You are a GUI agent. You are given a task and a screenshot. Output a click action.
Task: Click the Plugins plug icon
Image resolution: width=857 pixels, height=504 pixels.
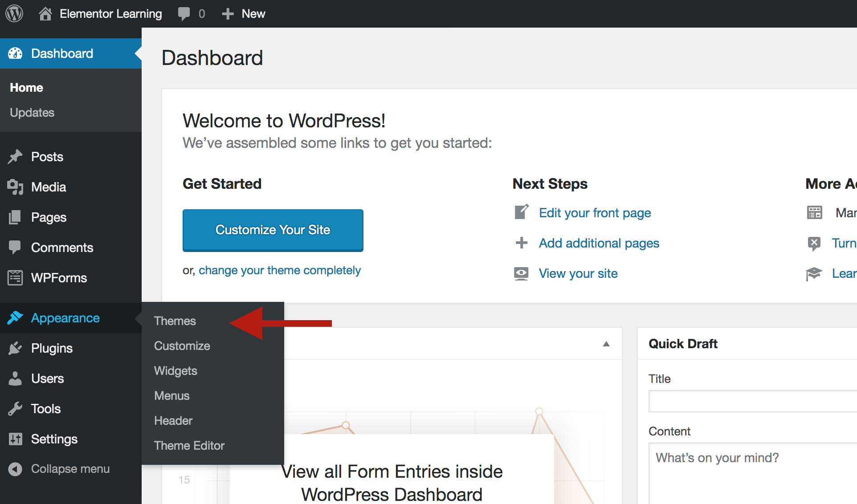pyautogui.click(x=15, y=348)
